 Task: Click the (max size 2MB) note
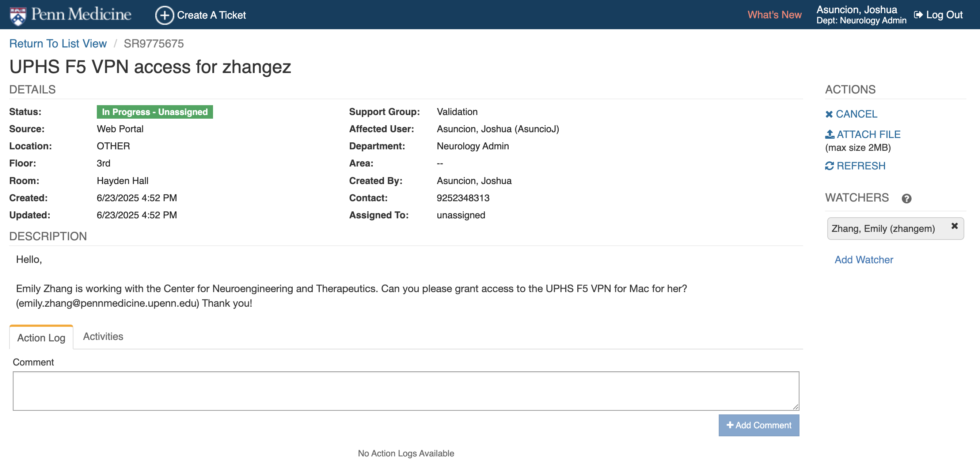tap(858, 148)
